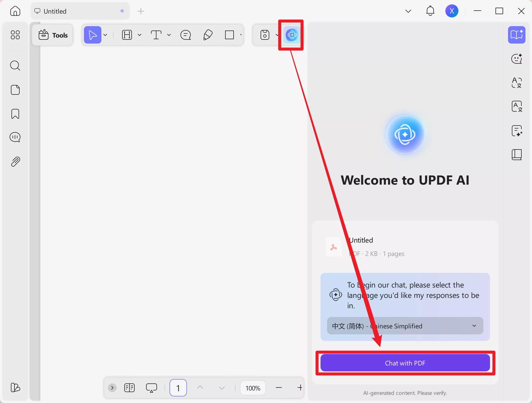Select the pointer selection tool
The image size is (532, 403).
(93, 35)
